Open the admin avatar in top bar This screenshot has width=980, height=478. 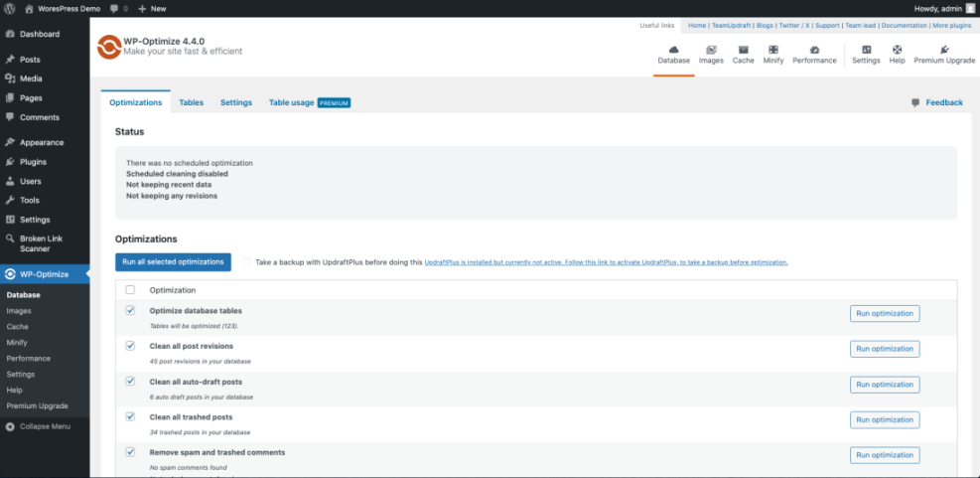[970, 9]
